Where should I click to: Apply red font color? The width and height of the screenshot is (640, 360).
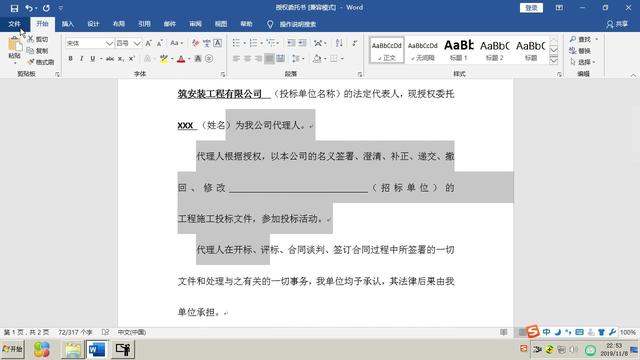(181, 59)
